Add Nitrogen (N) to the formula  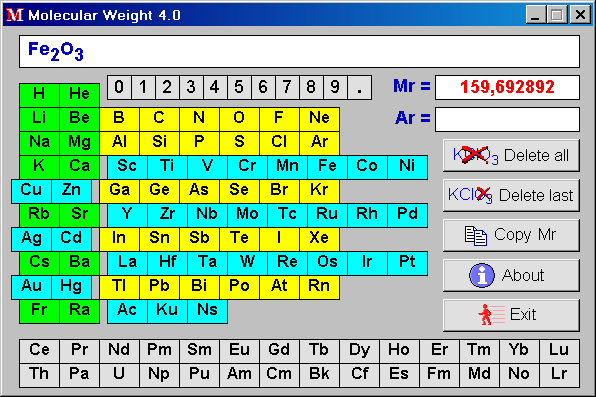click(x=199, y=119)
